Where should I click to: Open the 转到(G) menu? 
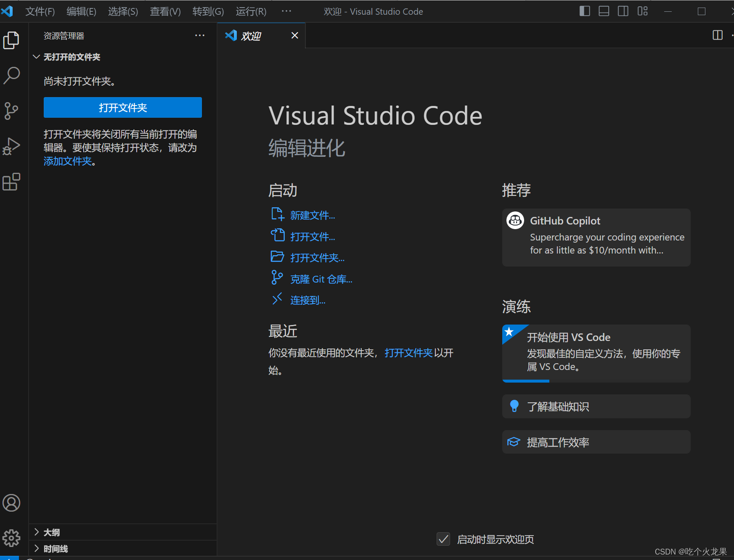208,11
